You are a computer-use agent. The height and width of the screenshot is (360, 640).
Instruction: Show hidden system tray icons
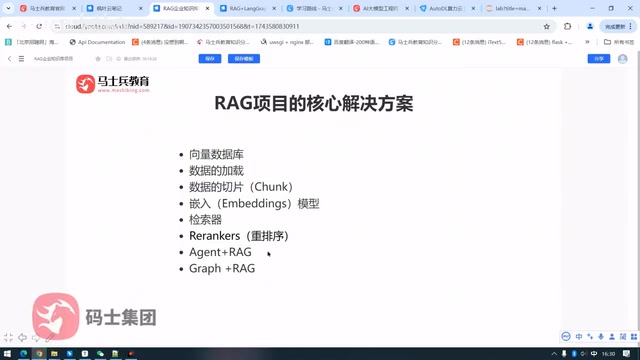pyautogui.click(x=554, y=353)
